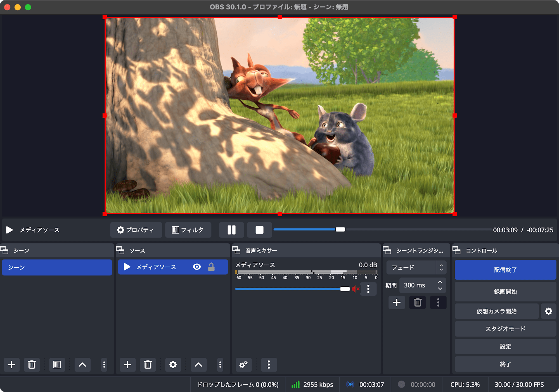This screenshot has width=559, height=392.
Task: Open プロパティ for the media source
Action: [x=136, y=230]
